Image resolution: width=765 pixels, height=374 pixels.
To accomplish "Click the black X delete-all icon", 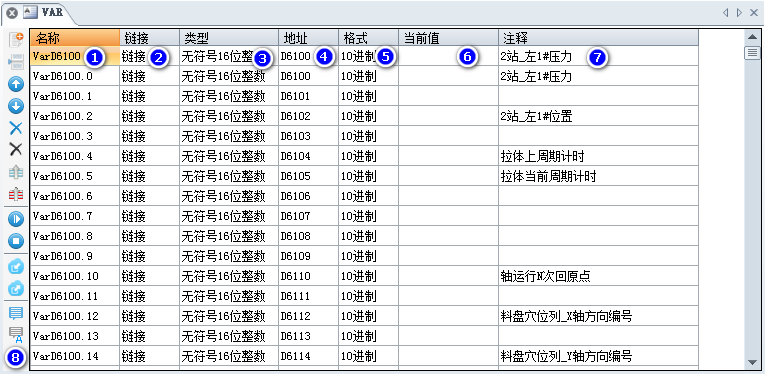I will 16,149.
